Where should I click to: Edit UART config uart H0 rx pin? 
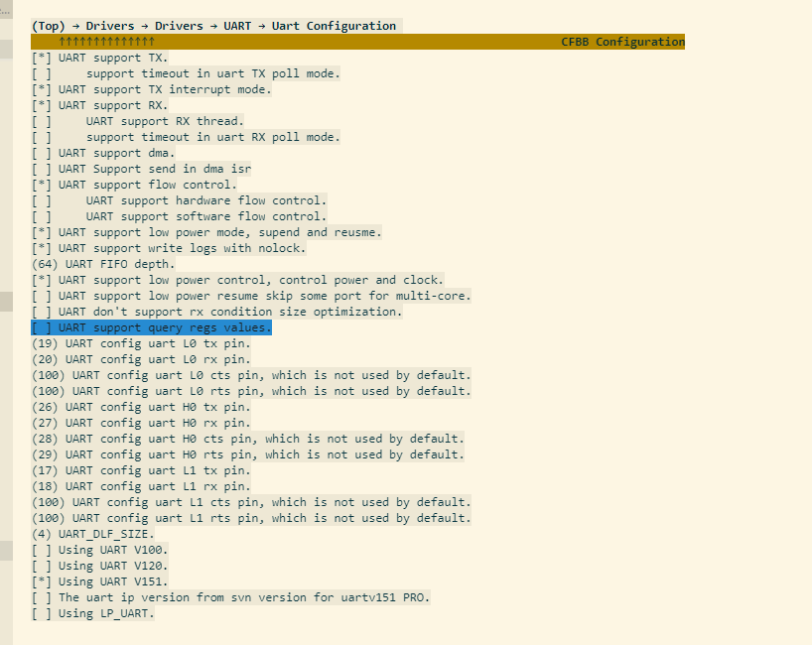[45, 423]
